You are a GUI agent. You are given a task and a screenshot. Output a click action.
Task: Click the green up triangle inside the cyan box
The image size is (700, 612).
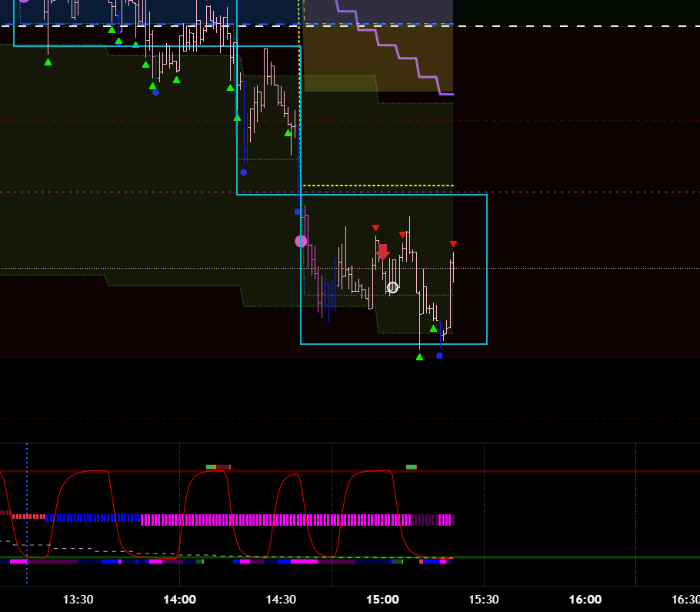(x=433, y=329)
